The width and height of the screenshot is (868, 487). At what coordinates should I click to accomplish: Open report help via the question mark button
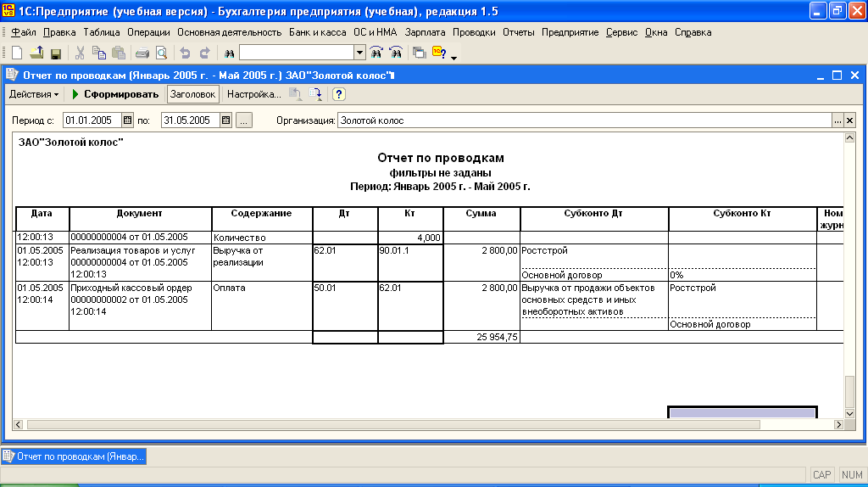tap(339, 94)
